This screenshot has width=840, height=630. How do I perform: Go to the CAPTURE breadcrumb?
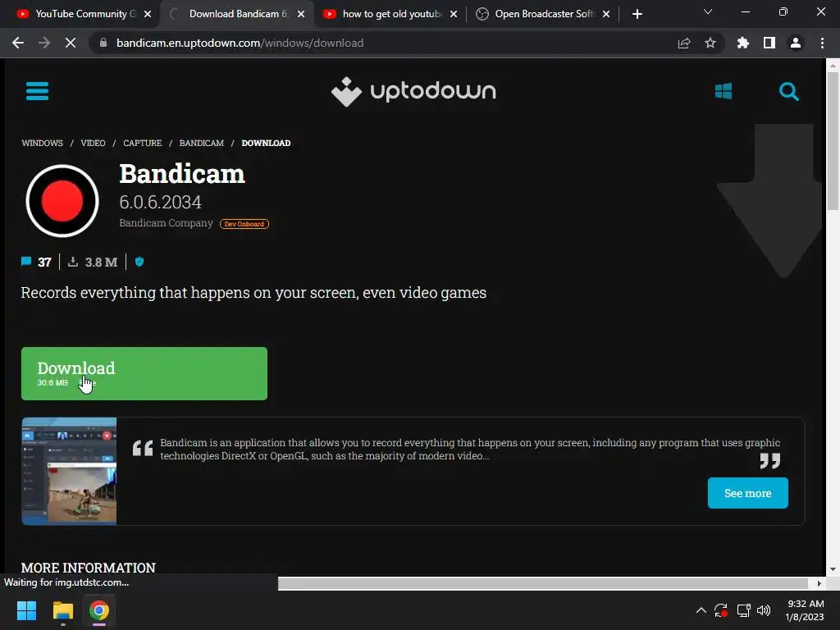click(x=143, y=143)
